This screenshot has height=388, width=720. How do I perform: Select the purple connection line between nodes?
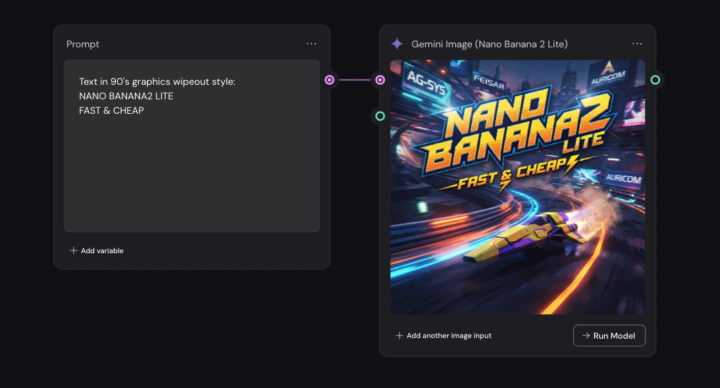[x=354, y=80]
